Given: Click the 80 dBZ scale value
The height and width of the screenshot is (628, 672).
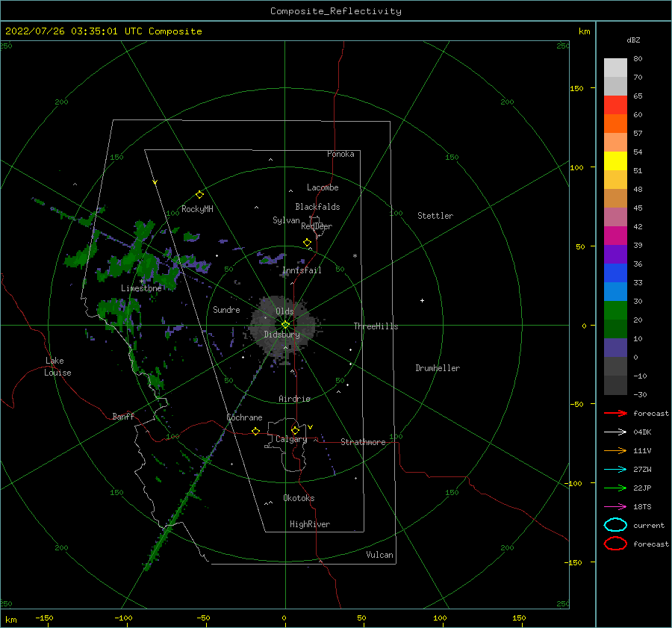Looking at the screenshot, I should point(638,59).
